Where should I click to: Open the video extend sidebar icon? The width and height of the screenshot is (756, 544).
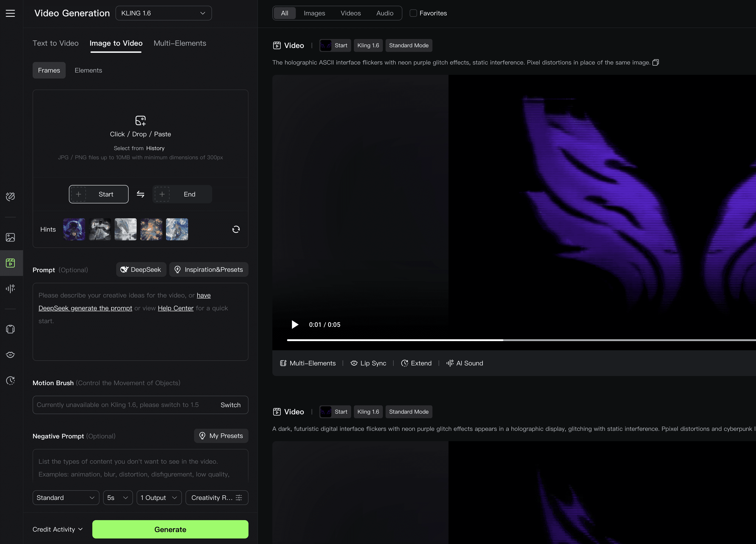tap(10, 380)
